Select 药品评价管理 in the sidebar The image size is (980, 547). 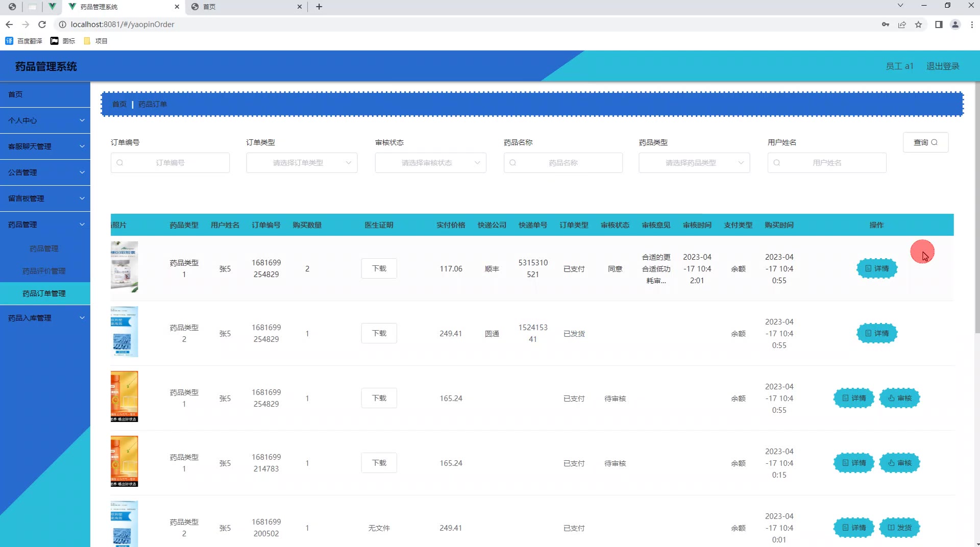[44, 271]
